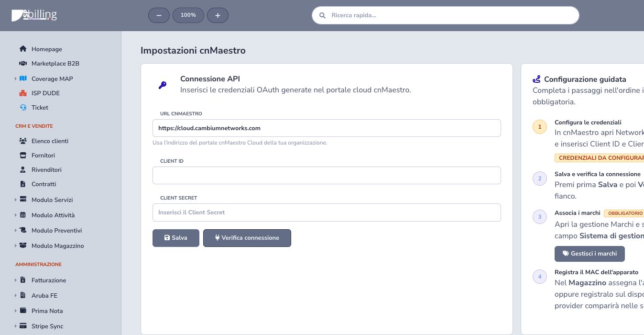Expand the Modulo Attività arrow
The width and height of the screenshot is (644, 335).
[x=15, y=215]
